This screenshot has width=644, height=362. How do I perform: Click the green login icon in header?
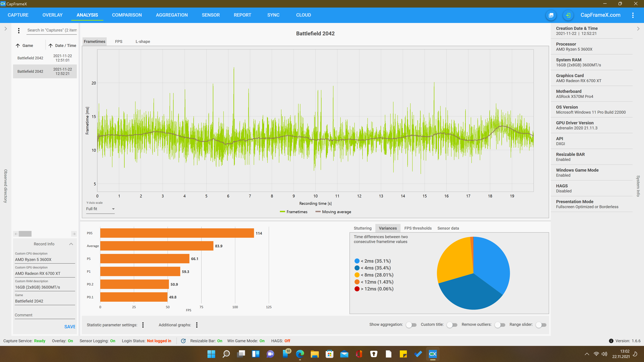point(568,15)
